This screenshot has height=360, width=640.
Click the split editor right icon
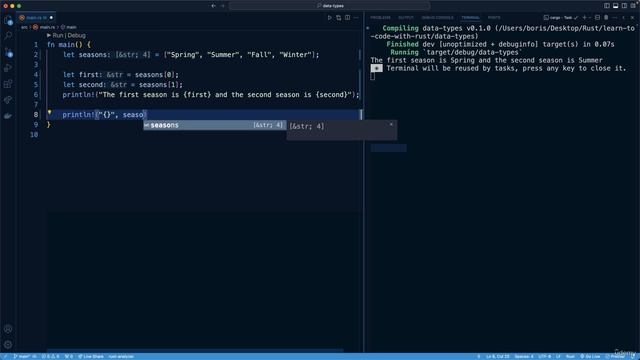point(347,18)
